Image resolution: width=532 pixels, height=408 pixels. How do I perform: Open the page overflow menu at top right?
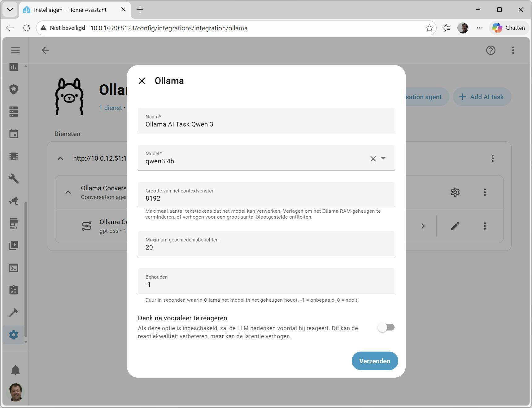(513, 50)
